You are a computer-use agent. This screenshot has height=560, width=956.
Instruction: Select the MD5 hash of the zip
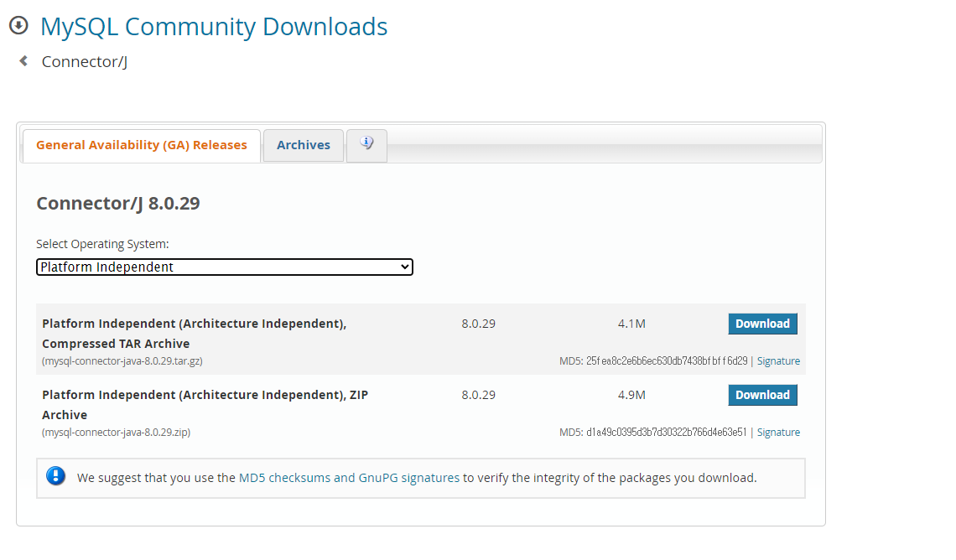click(666, 432)
